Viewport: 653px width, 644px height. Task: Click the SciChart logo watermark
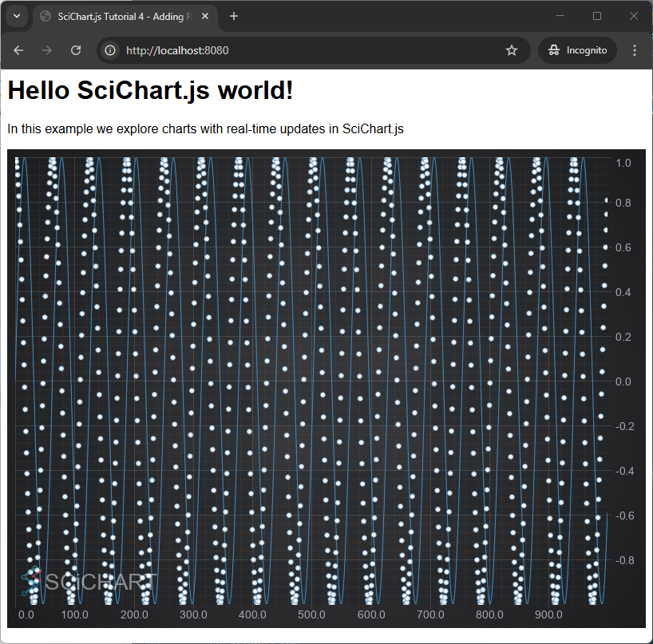[89, 582]
